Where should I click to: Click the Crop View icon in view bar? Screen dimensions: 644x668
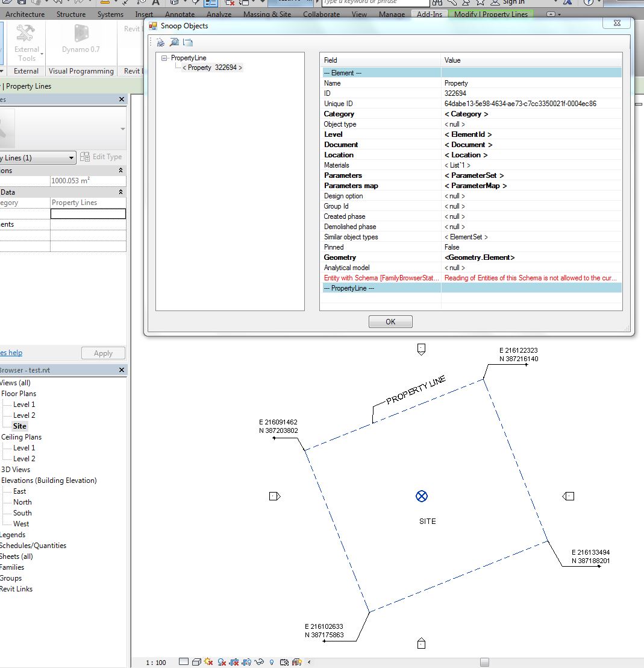pos(234,662)
